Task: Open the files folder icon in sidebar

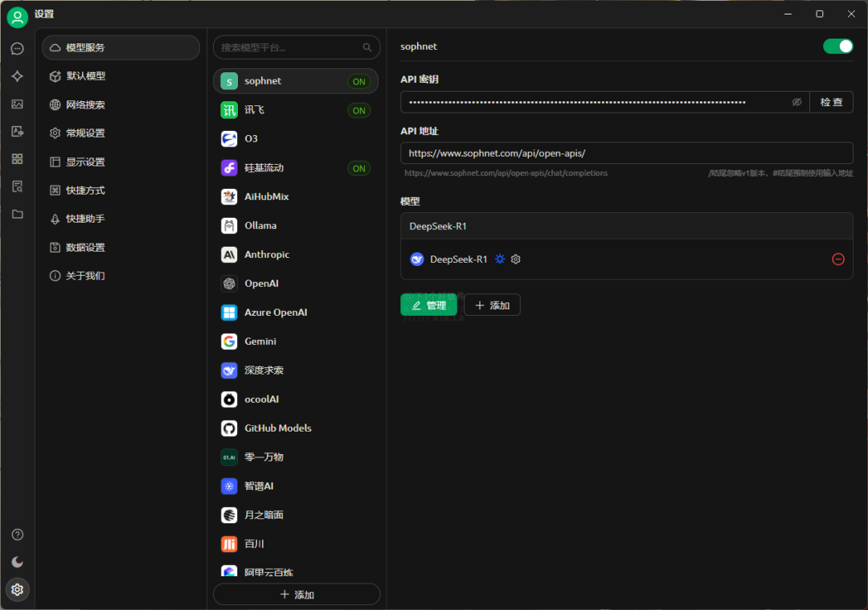Action: click(x=17, y=215)
